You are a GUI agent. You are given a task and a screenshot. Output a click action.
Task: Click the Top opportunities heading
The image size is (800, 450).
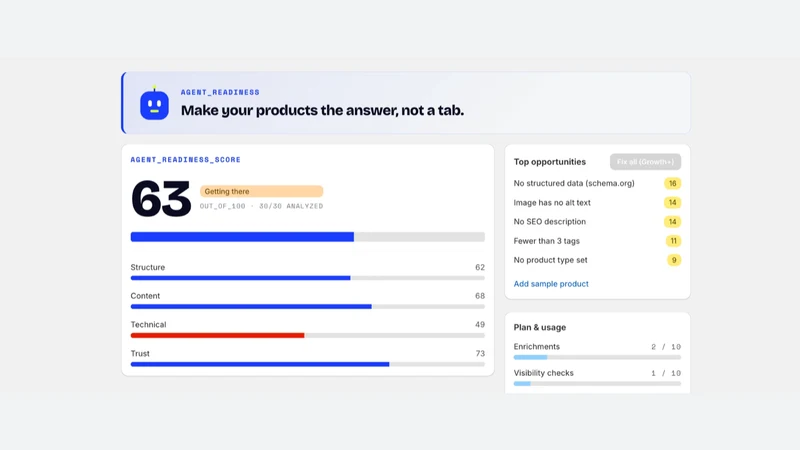coord(549,162)
